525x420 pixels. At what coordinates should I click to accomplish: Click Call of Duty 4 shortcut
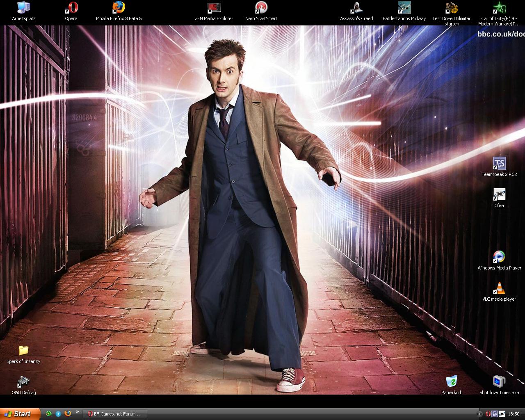pyautogui.click(x=499, y=8)
